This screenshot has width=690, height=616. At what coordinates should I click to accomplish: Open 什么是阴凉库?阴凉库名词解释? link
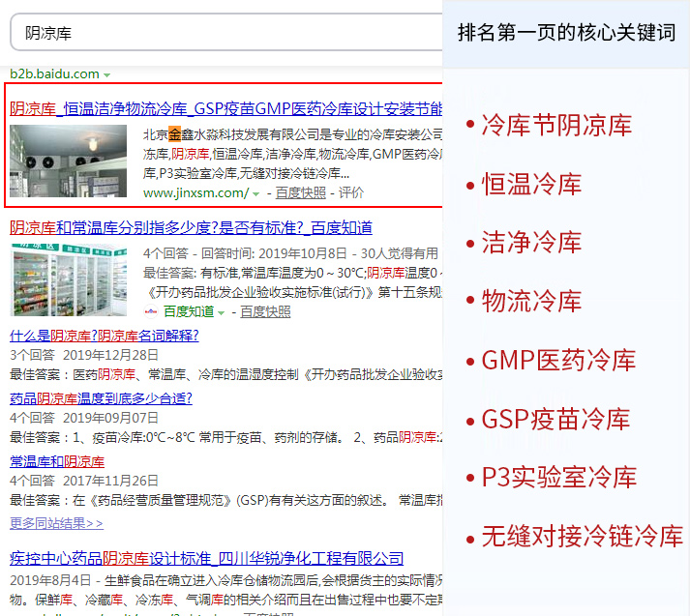[105, 336]
